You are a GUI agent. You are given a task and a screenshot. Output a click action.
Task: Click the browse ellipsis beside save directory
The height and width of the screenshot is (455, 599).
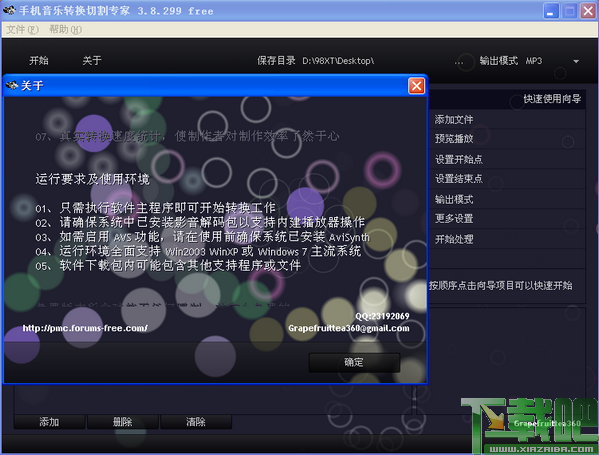(x=459, y=62)
